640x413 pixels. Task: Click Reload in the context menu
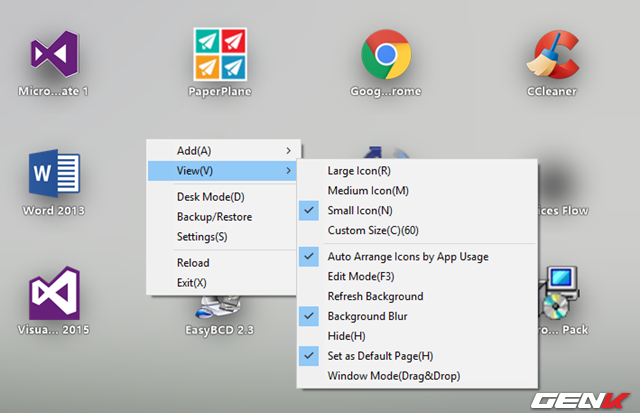[x=192, y=263]
